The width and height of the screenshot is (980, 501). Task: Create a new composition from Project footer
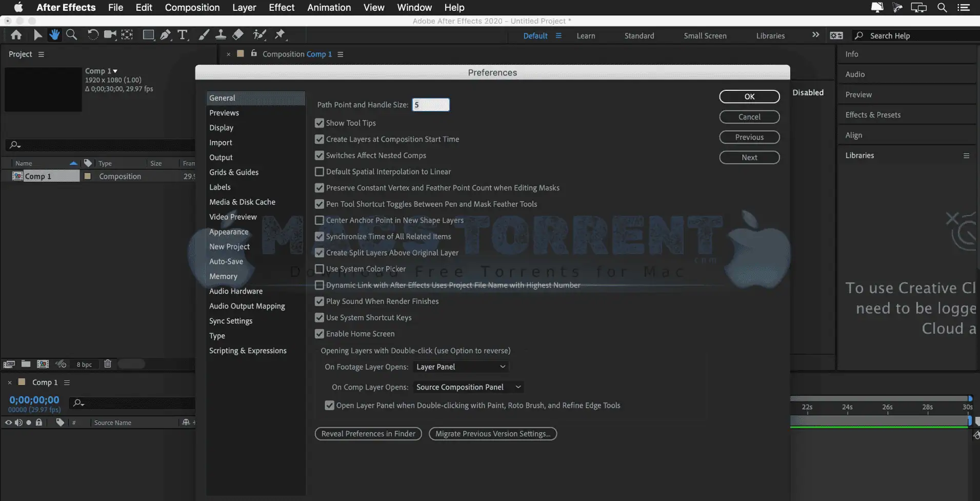43,364
